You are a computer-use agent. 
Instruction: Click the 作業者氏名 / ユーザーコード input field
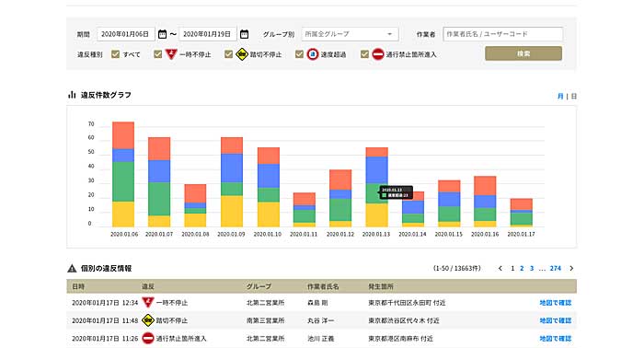[x=502, y=34]
